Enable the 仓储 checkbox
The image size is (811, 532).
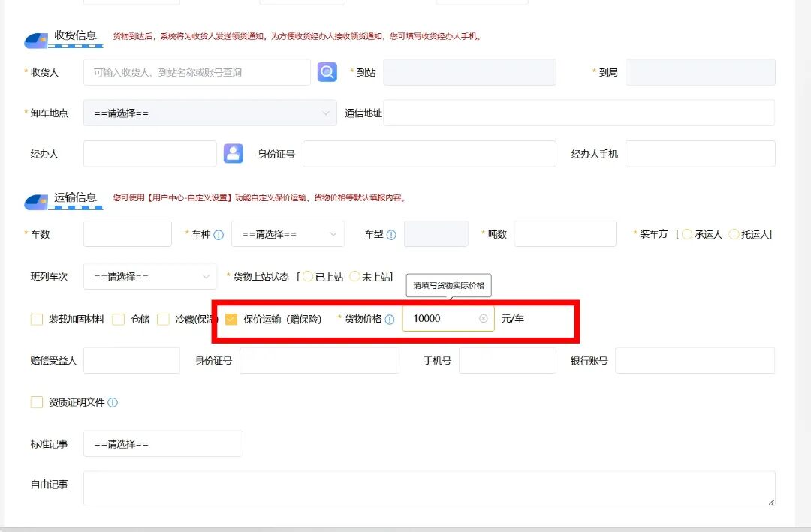119,319
